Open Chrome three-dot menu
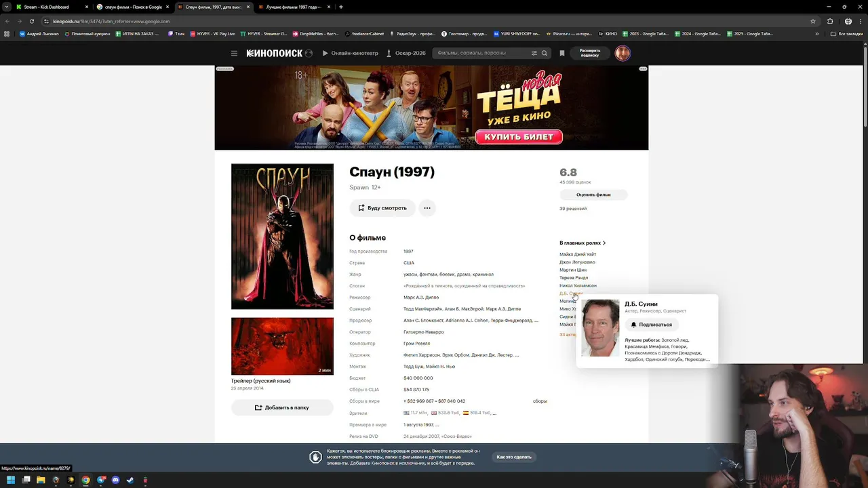Image resolution: width=868 pixels, height=488 pixels. [859, 21]
